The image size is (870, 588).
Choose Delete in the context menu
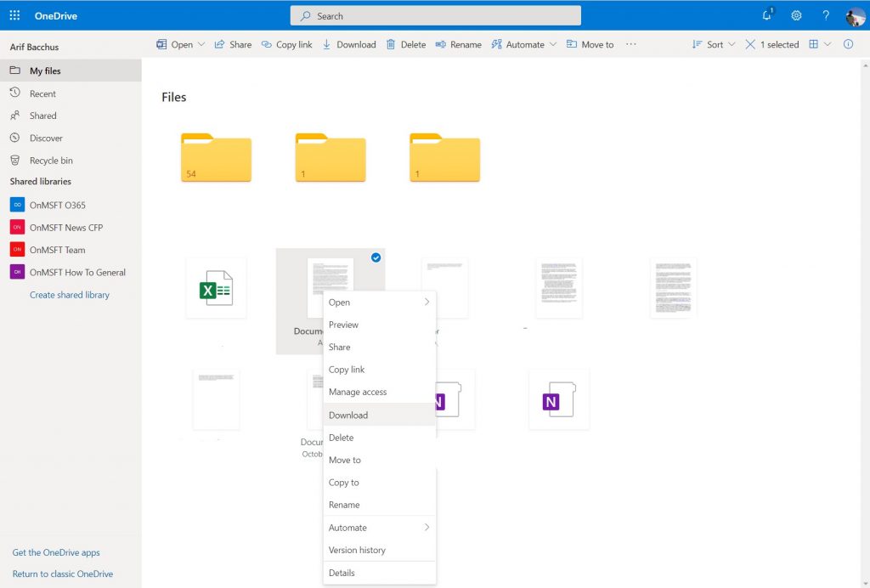(380, 438)
